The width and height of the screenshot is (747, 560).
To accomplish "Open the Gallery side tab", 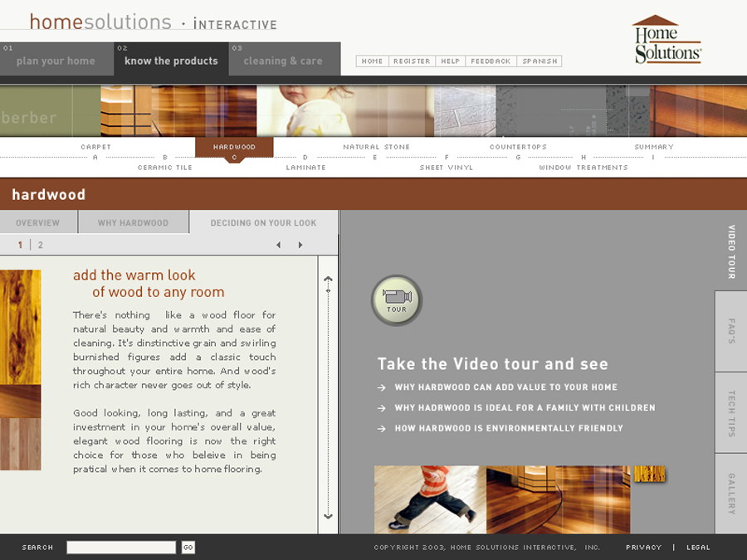I will point(731,494).
